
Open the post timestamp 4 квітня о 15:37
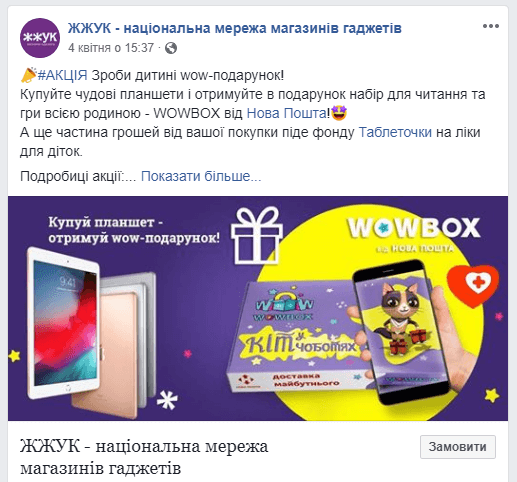pyautogui.click(x=111, y=48)
